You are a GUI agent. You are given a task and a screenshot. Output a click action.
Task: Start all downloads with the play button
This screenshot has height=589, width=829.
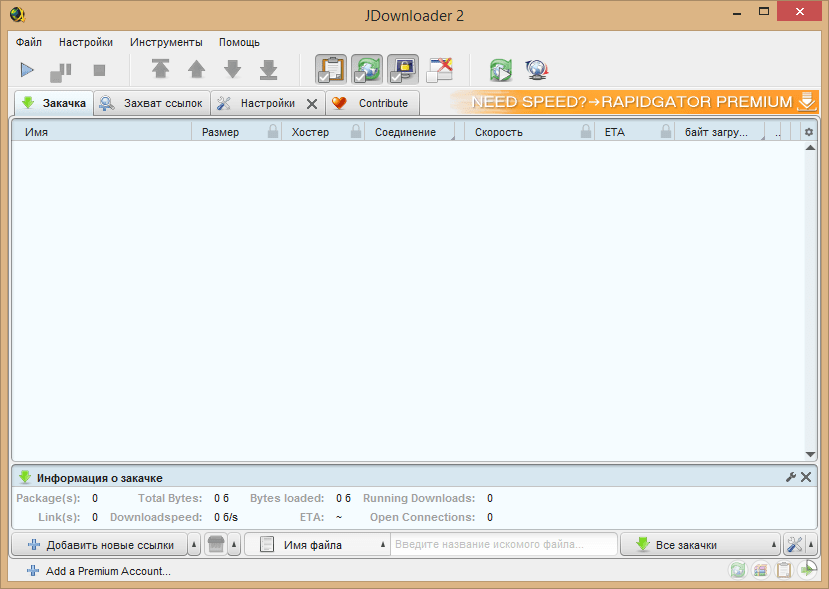point(28,70)
